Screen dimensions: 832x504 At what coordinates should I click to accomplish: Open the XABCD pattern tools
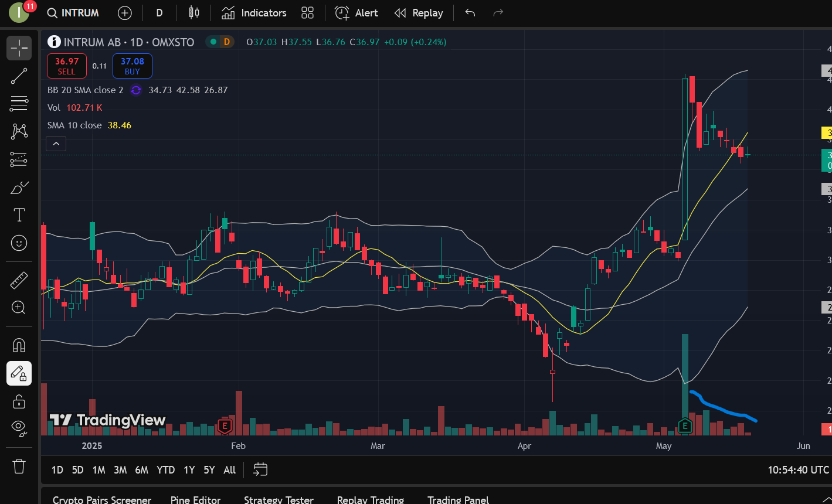[19, 131]
